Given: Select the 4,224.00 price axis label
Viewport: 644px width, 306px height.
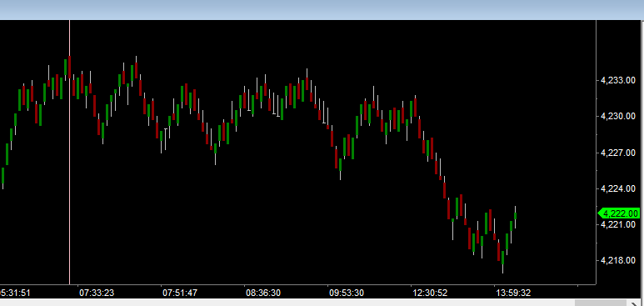Looking at the screenshot, I should (618, 188).
